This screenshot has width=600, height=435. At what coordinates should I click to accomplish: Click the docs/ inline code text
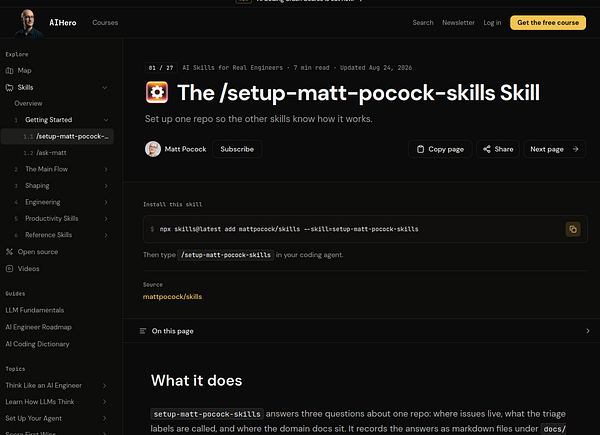pos(555,429)
